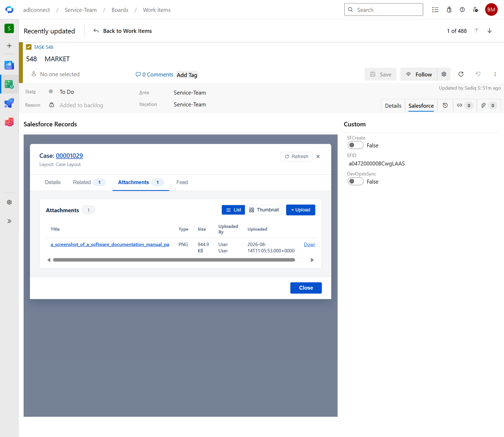Open the Iteration Service-Team field
Screen dimensions: 504x437
tap(190, 105)
